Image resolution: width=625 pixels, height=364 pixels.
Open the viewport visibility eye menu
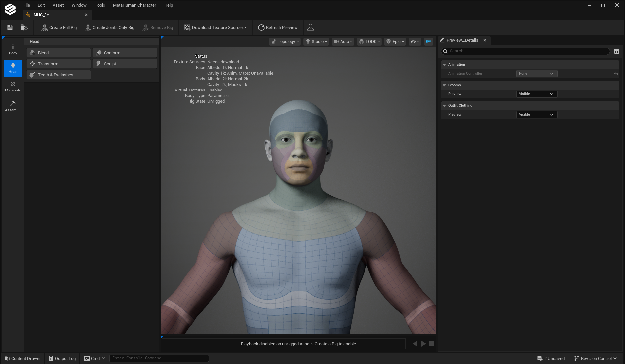point(415,42)
